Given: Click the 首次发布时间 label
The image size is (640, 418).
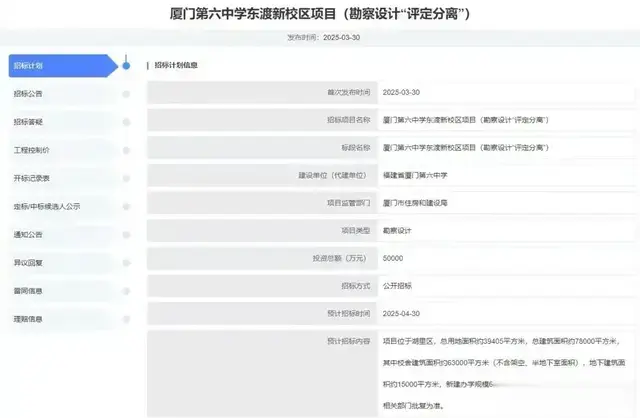Looking at the screenshot, I should 349,92.
